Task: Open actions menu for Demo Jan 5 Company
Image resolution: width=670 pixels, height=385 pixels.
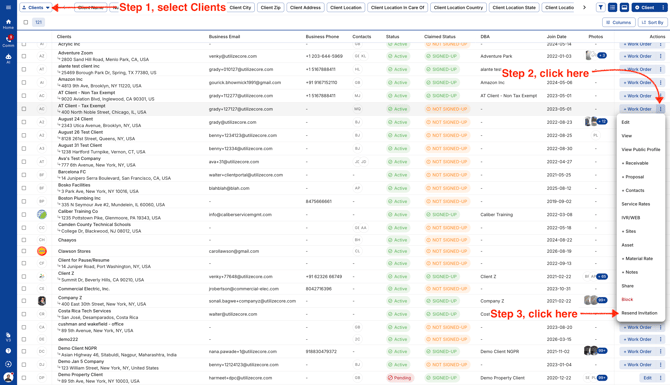Action: (661, 364)
